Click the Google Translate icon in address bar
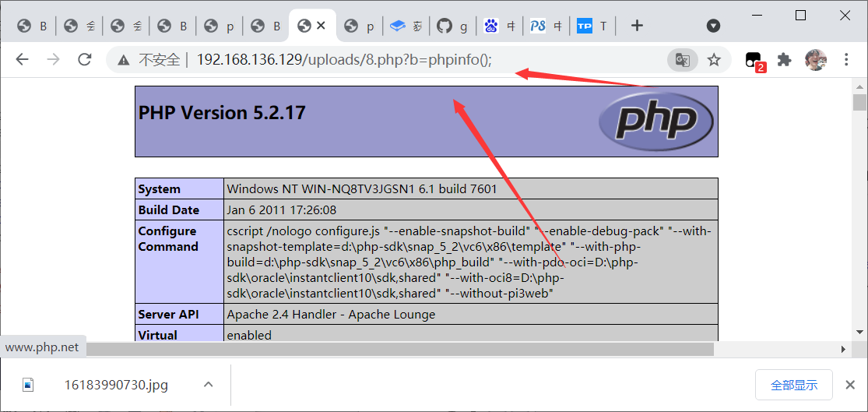 coord(683,60)
